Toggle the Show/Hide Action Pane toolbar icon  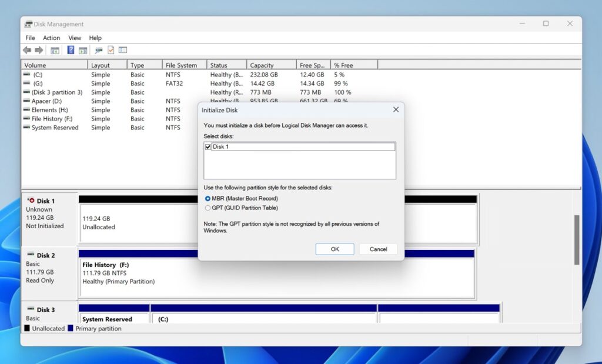(x=82, y=50)
